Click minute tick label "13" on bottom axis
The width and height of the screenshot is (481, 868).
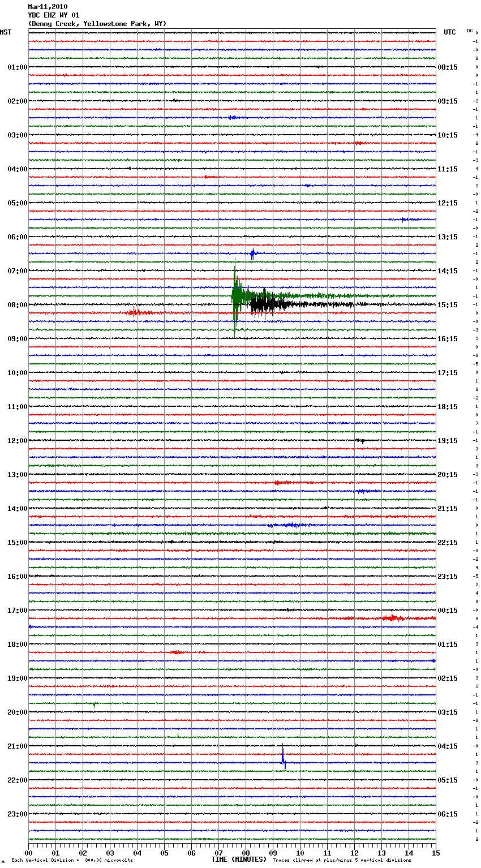(x=381, y=853)
